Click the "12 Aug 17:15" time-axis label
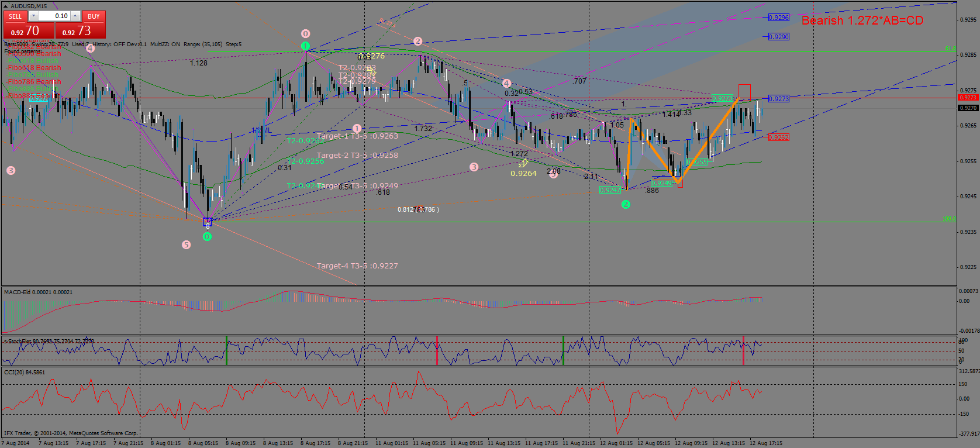This screenshot has width=980, height=448. (x=766, y=443)
